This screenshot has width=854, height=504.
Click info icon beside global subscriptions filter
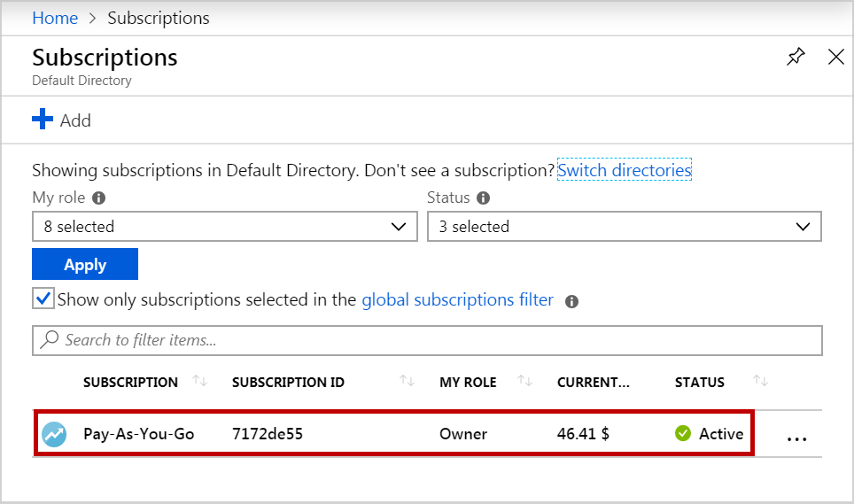click(x=572, y=301)
